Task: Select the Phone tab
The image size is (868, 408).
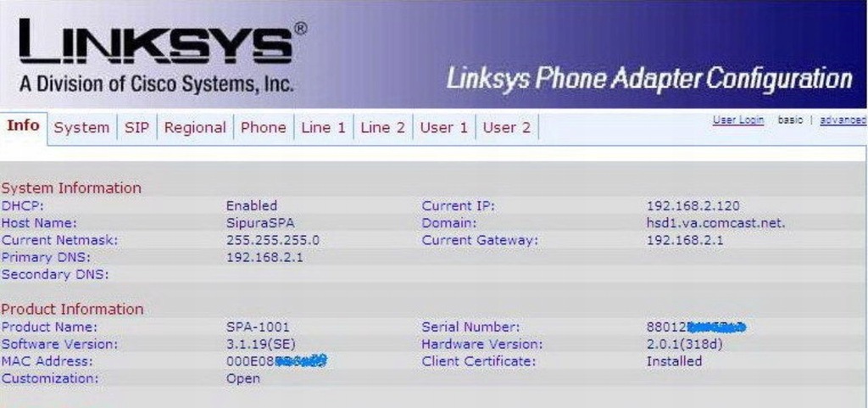Action: point(263,128)
